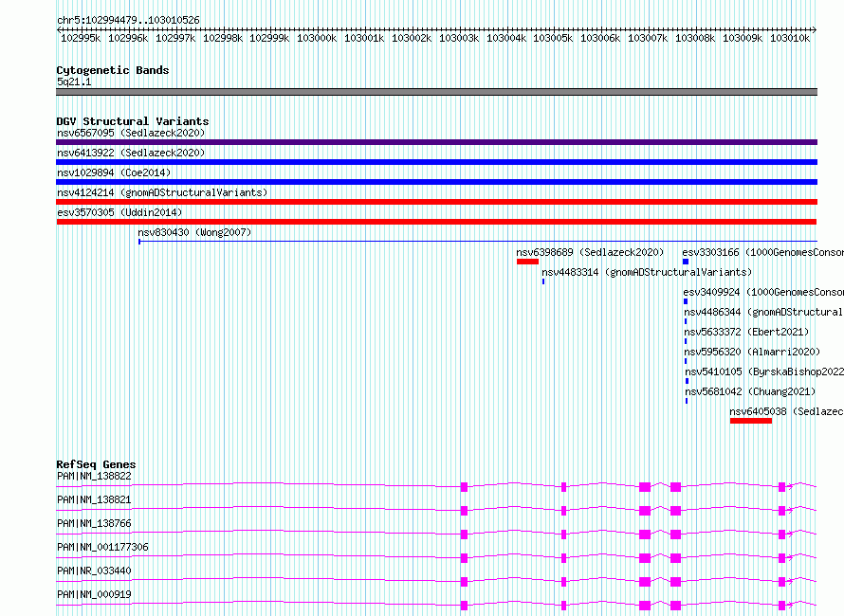Click the PAM|NR_033440 gene label

(94, 571)
